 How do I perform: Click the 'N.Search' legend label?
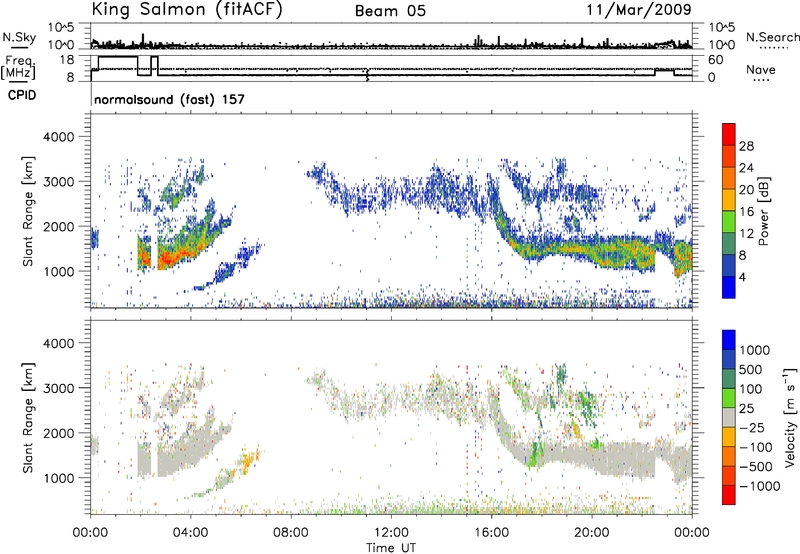(773, 37)
